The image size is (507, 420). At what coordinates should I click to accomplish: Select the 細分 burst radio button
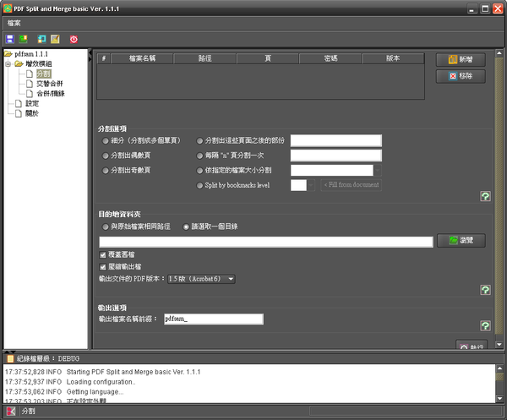[105, 140]
